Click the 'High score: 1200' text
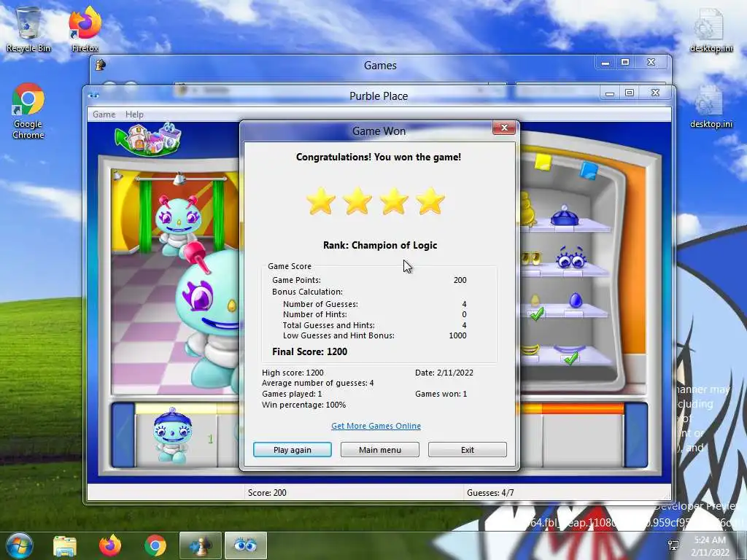The image size is (747, 560). 293,373
